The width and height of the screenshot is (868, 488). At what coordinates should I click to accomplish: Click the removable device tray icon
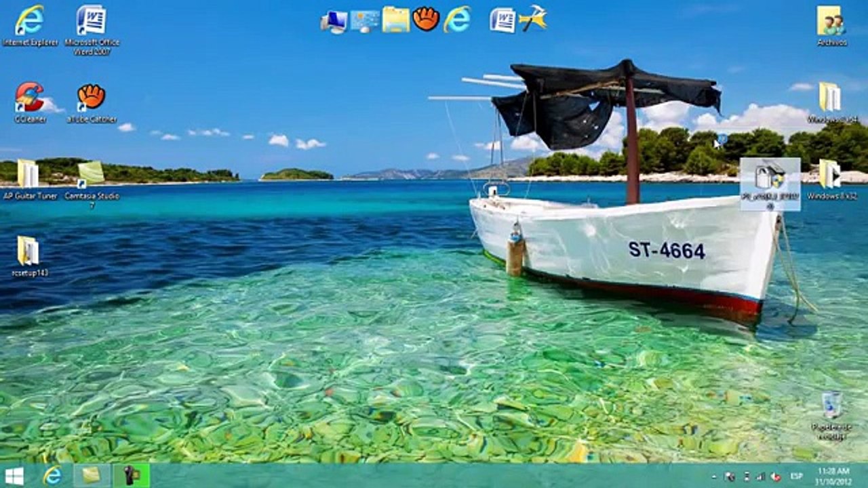click(747, 476)
